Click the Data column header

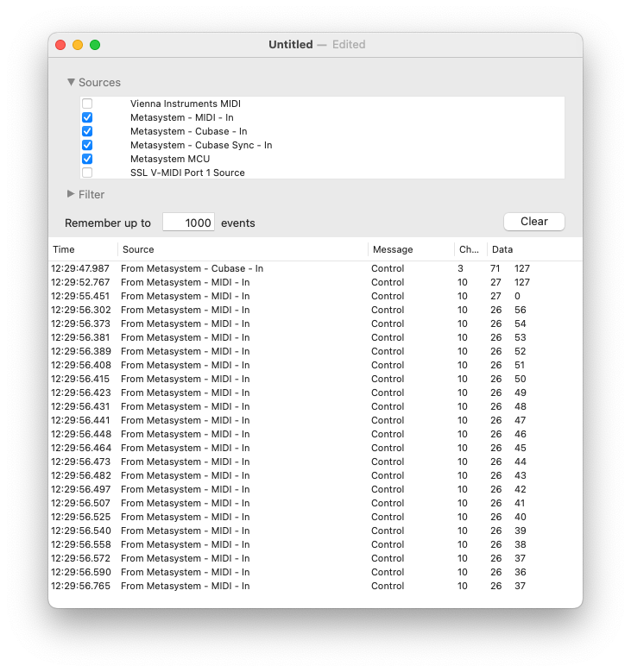534,249
